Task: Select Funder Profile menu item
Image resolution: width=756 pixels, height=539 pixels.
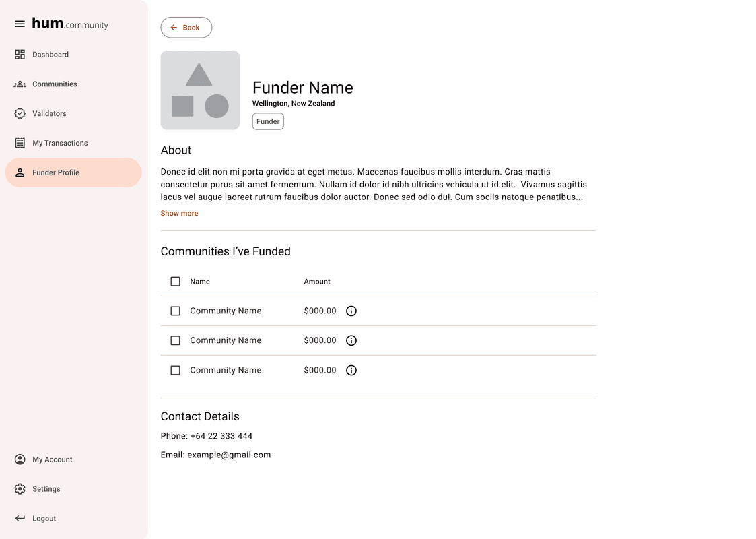Action: (x=73, y=172)
